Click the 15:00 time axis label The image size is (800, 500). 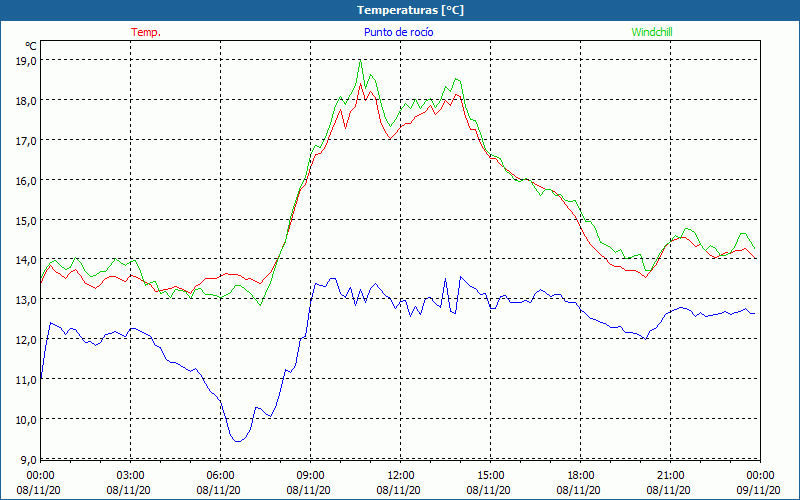(490, 476)
